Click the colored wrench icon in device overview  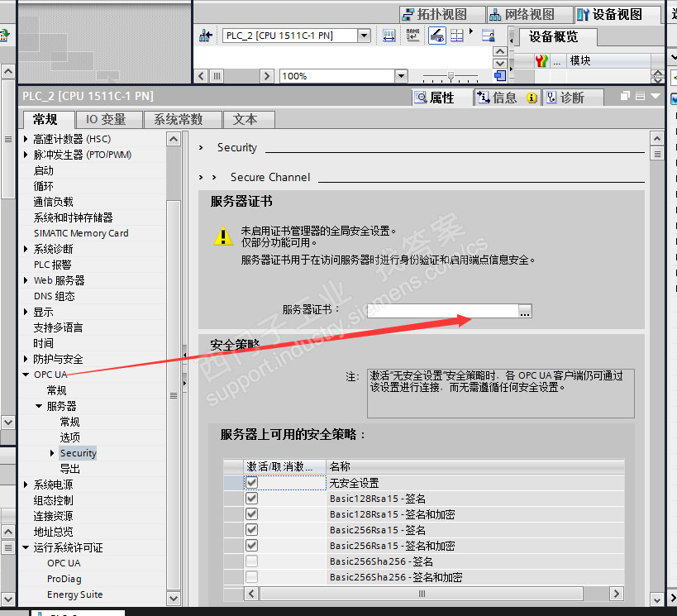(541, 60)
